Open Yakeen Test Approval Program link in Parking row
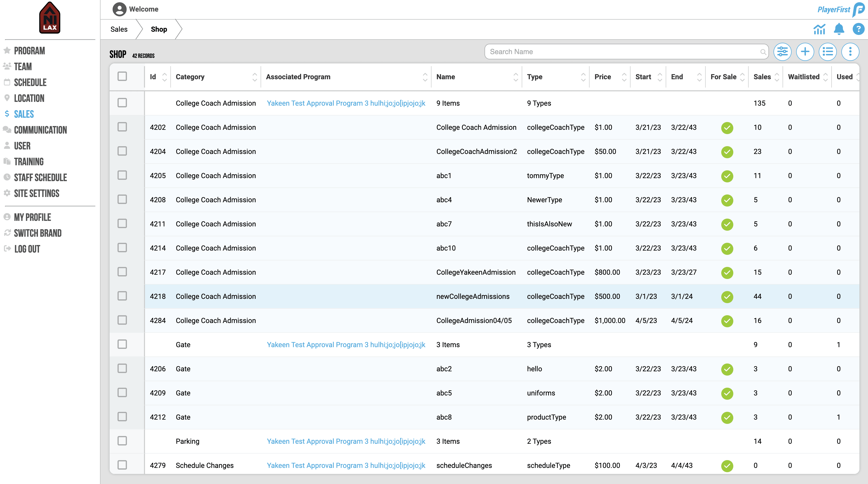This screenshot has width=868, height=484. tap(346, 441)
